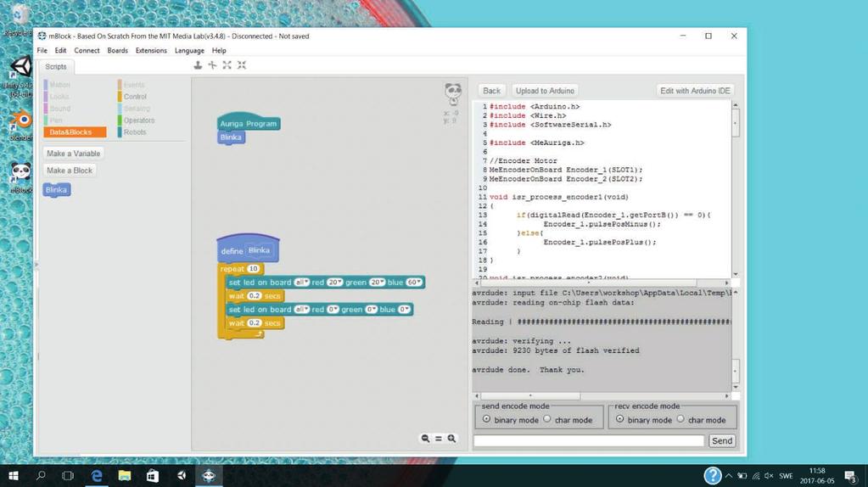Switch to mBlock taskbar icon
Screen dimensions: 868x487
pyautogui.click(x=209, y=475)
